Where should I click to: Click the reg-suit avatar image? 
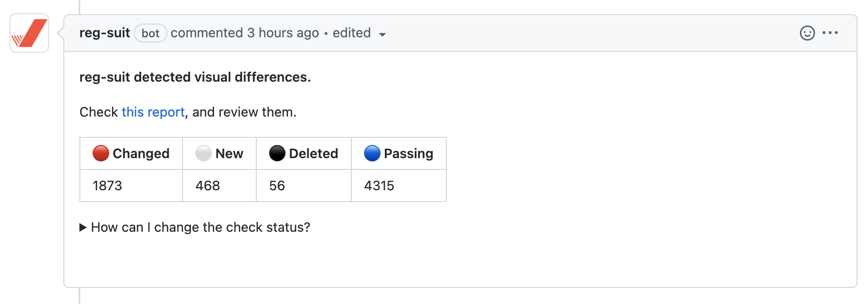point(29,33)
